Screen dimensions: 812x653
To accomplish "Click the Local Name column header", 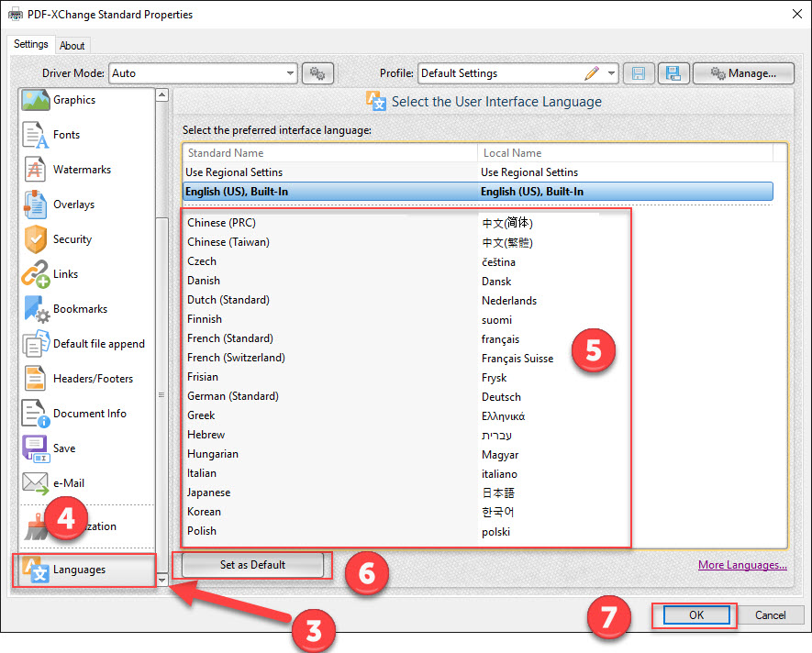I will tap(625, 153).
